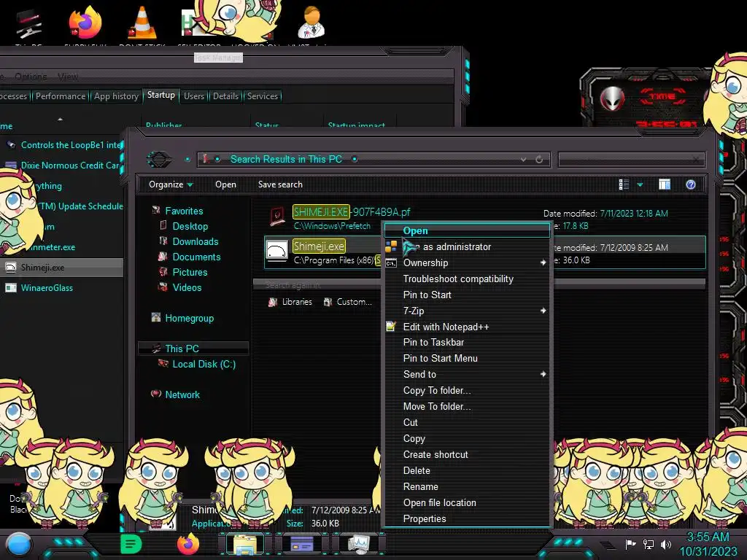The height and width of the screenshot is (560, 747).
Task: Choose Properties in the context menu
Action: pos(467,518)
